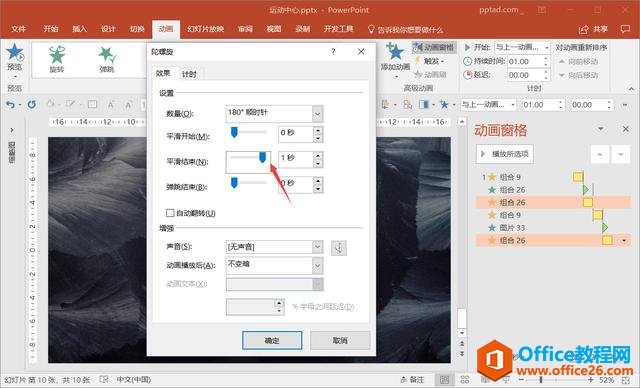Click the undo arrow in quick access toolbar
This screenshot has height=388, width=640.
[10, 105]
